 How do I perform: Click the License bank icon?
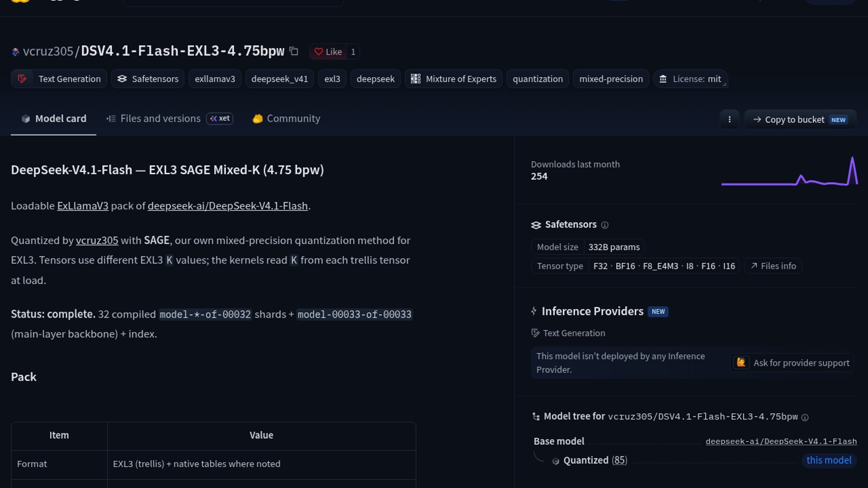(x=663, y=79)
